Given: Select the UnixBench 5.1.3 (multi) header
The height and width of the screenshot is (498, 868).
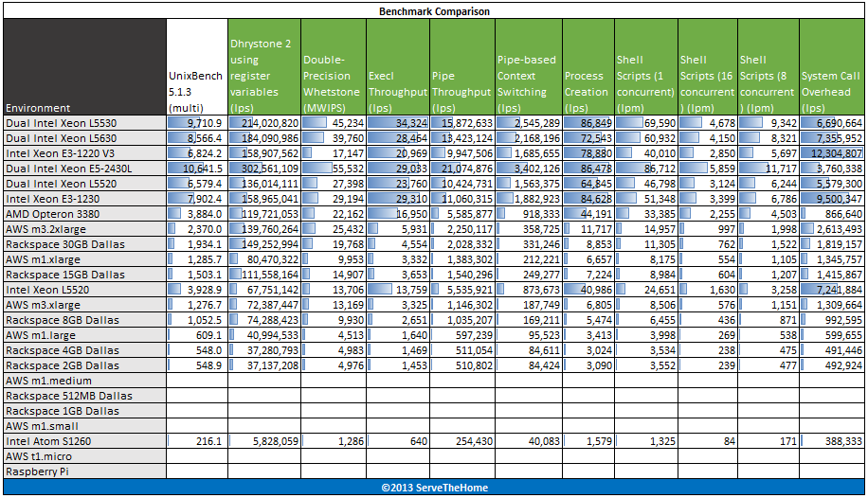Looking at the screenshot, I should tap(196, 83).
